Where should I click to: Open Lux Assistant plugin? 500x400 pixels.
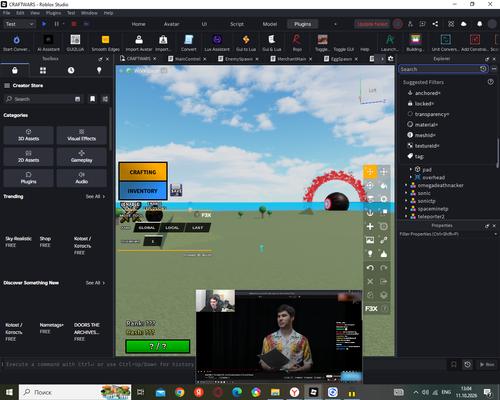coord(217,43)
